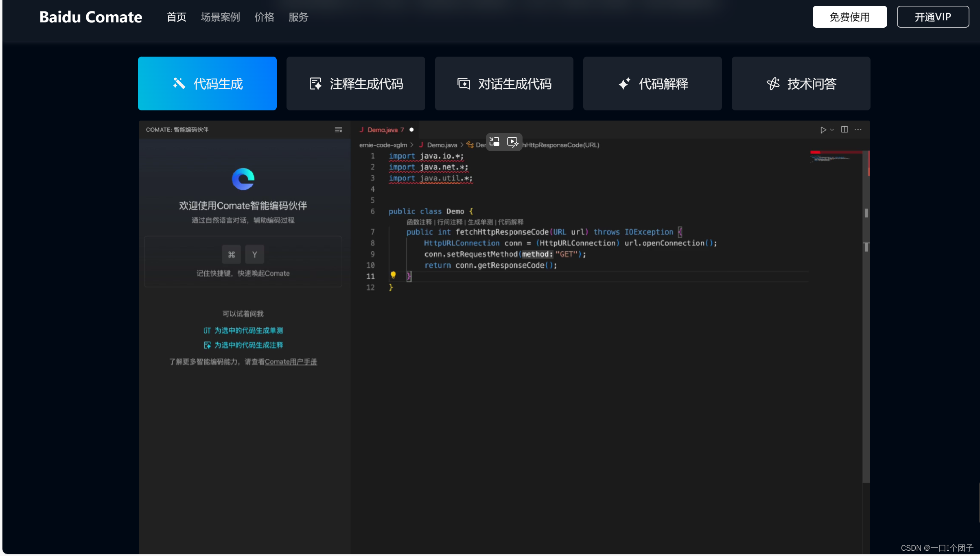Click the Comate logo in welcome panel
Image resolution: width=980 pixels, height=556 pixels.
coord(243,179)
